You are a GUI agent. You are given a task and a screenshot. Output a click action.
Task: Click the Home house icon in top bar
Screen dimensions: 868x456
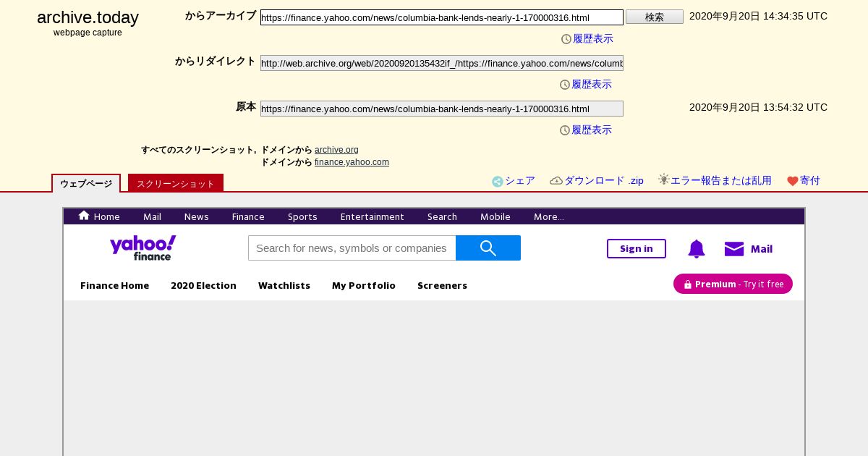[84, 216]
